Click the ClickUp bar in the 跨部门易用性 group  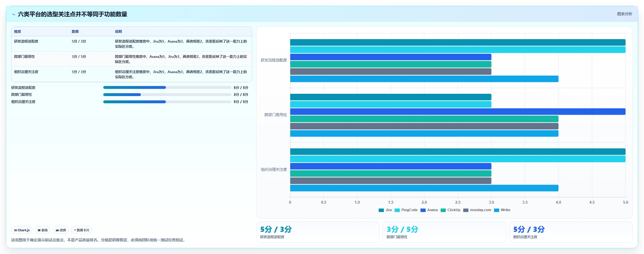coord(424,119)
